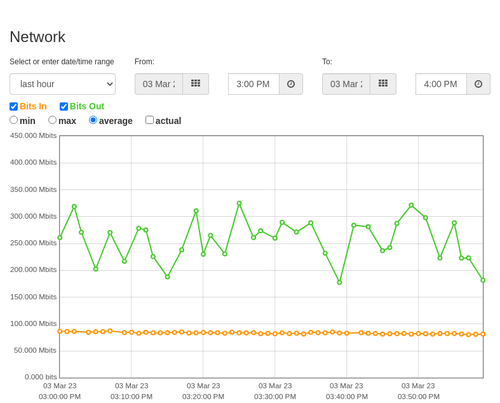Click the 450.000 Mbits axis label

click(33, 136)
